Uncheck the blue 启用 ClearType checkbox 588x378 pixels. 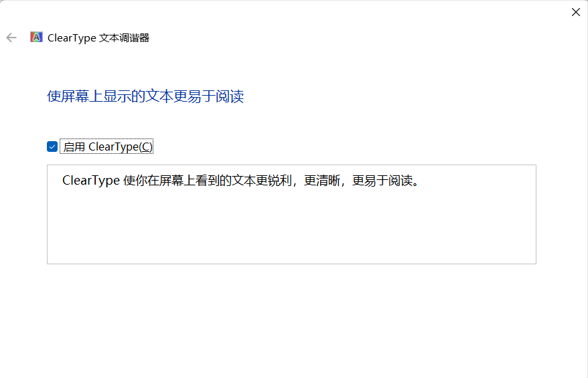click(x=52, y=147)
